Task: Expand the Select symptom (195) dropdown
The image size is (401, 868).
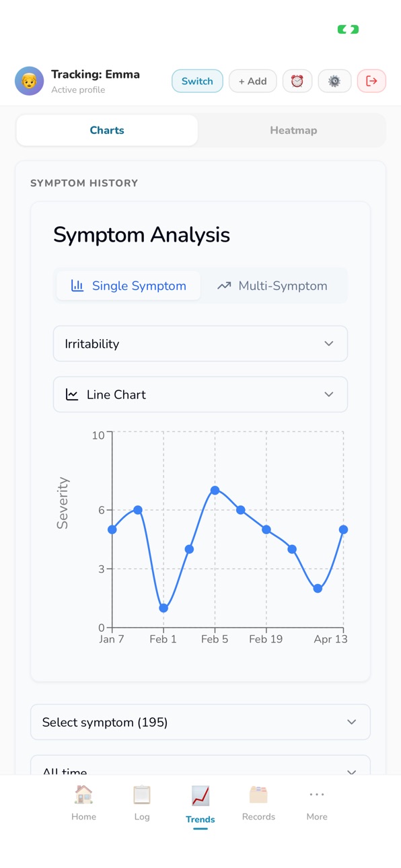Action: [200, 722]
